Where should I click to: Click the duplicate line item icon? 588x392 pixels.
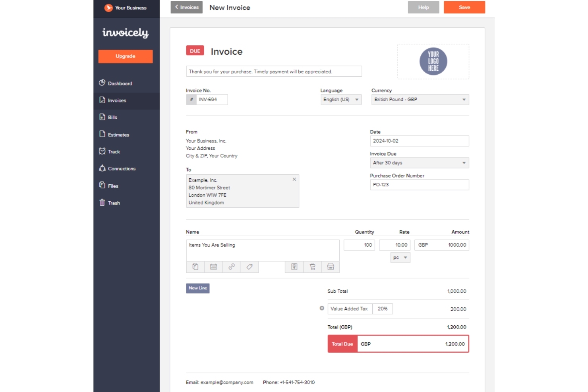(195, 266)
